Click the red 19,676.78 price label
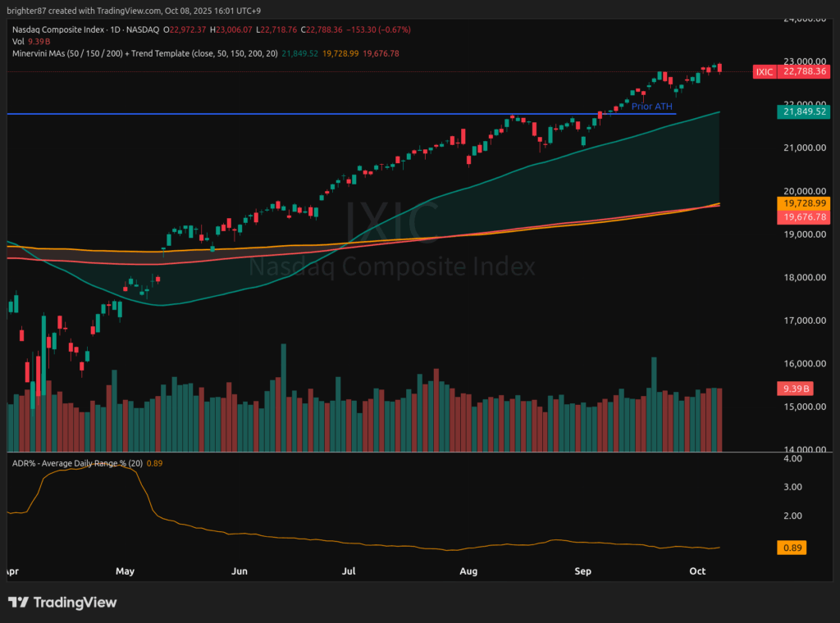 coord(804,216)
